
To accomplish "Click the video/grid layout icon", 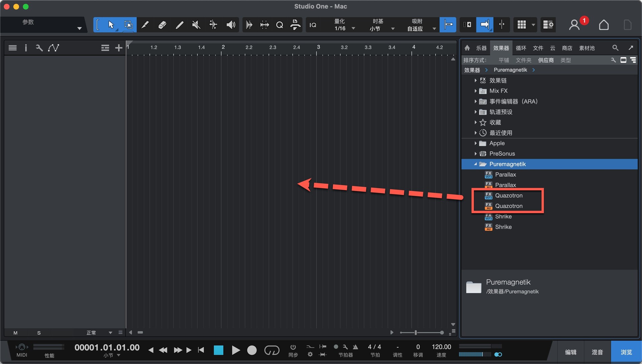I will tap(522, 25).
